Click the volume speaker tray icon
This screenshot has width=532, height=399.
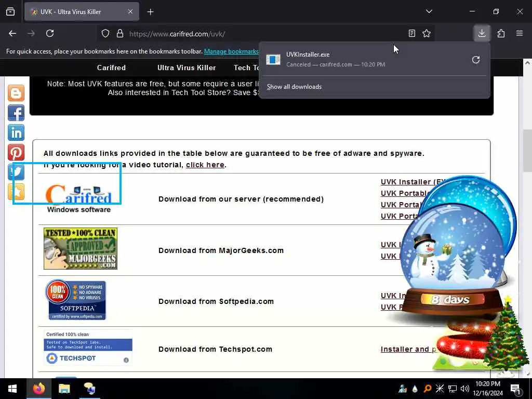click(465, 389)
